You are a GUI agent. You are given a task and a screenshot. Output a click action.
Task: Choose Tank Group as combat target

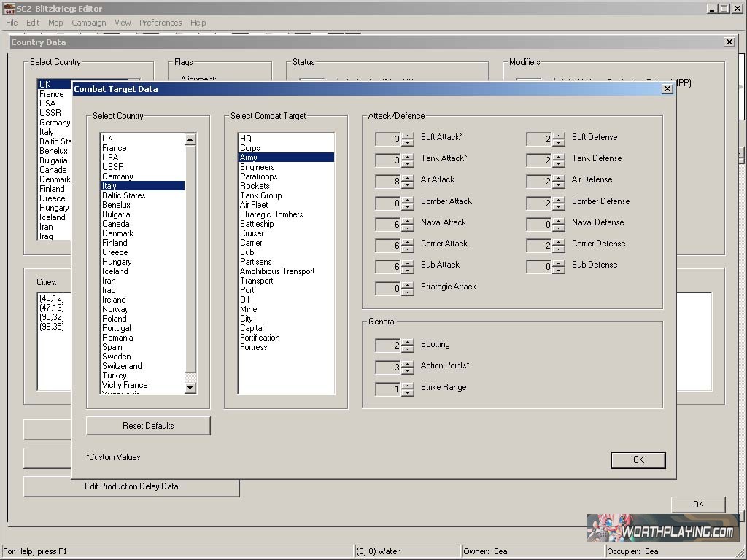pyautogui.click(x=260, y=195)
